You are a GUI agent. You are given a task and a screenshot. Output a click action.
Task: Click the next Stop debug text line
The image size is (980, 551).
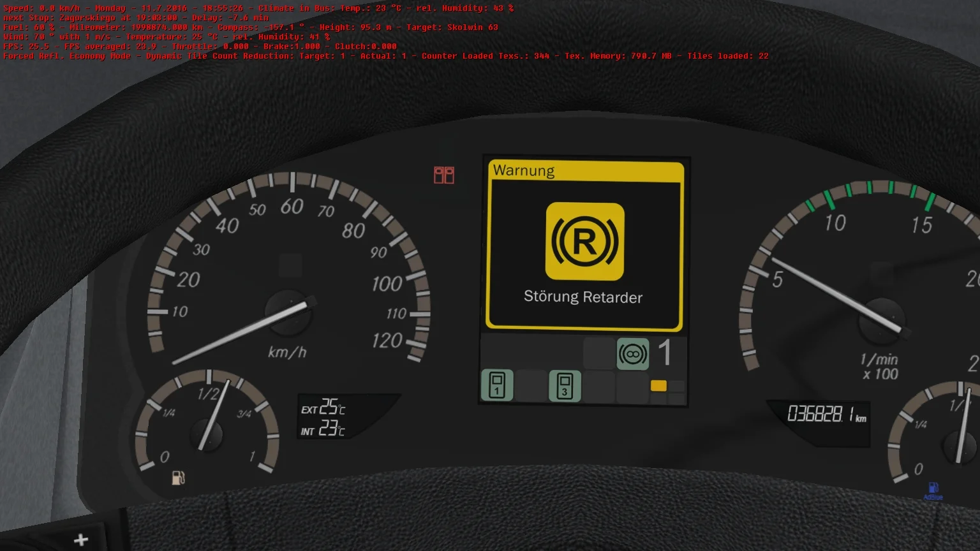[136, 18]
